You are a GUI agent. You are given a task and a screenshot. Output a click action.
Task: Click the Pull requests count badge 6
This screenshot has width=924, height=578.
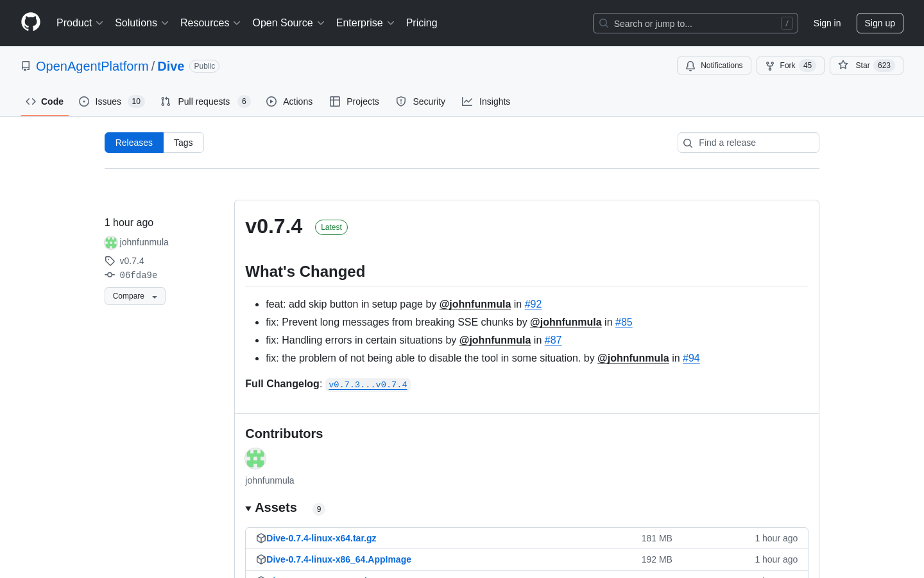[x=244, y=101]
